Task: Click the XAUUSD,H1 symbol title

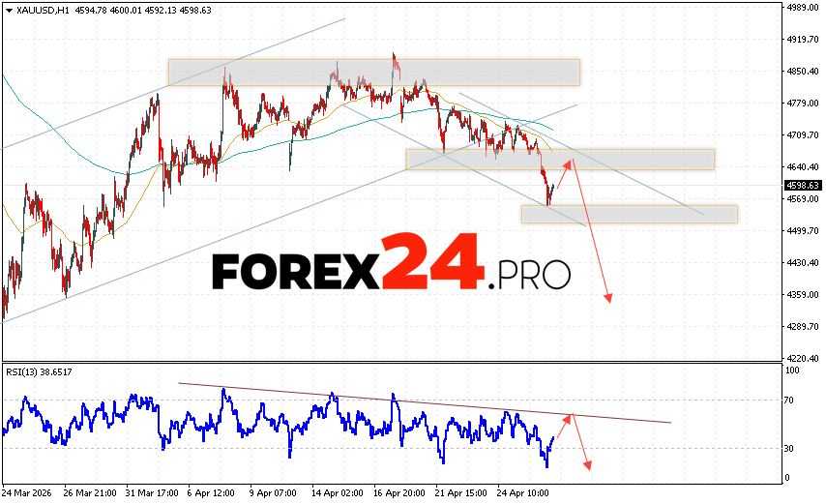Action: pos(36,10)
